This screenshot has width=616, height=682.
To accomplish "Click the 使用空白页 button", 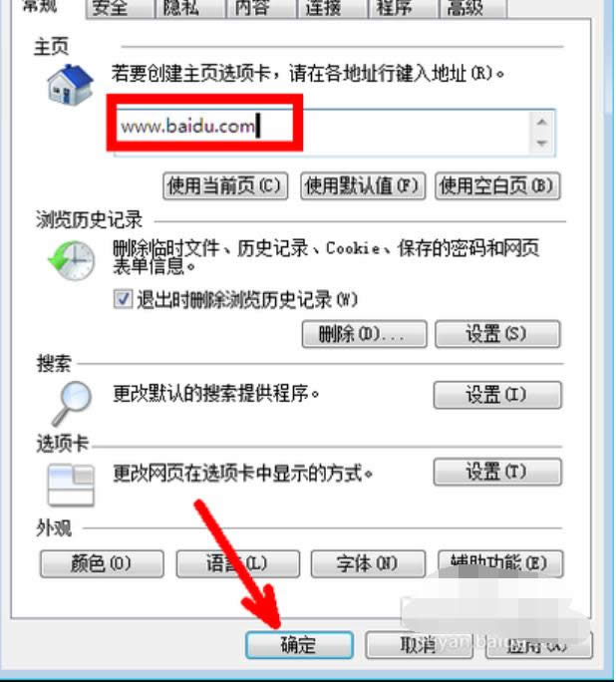I will pos(497,186).
